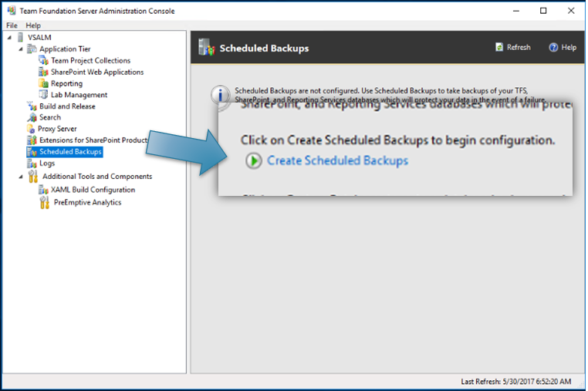Click the Search binoculars icon in tree

[x=32, y=117]
